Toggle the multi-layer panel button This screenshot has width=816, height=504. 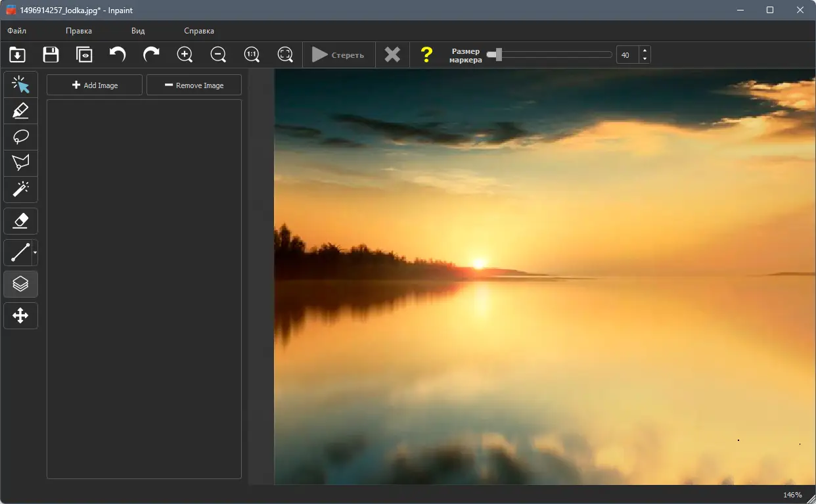[20, 284]
